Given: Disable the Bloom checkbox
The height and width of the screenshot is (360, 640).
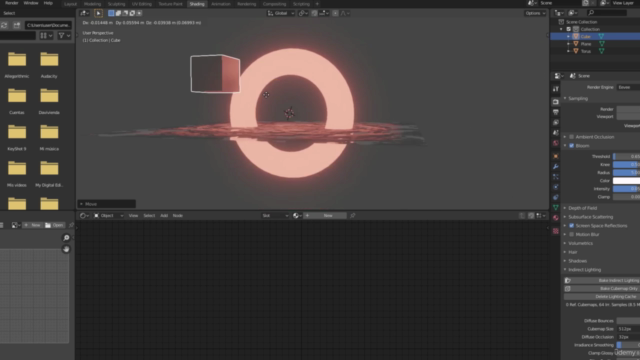Looking at the screenshot, I should [571, 146].
